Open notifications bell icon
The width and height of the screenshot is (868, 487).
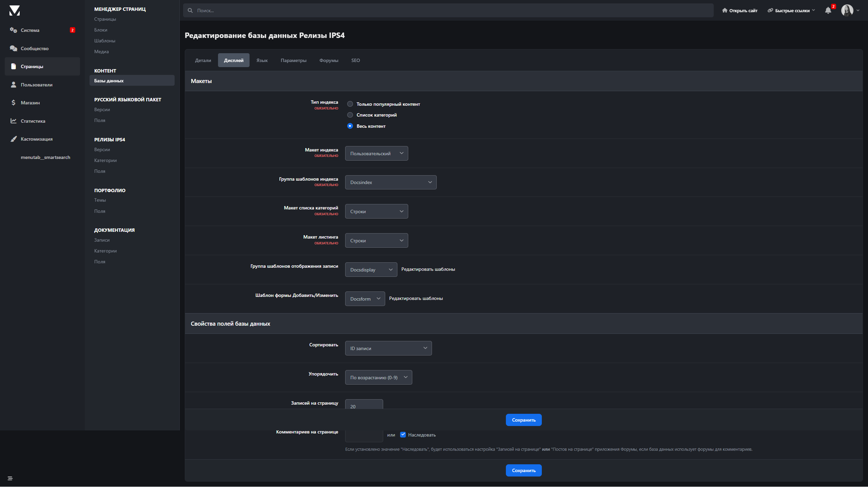(828, 11)
